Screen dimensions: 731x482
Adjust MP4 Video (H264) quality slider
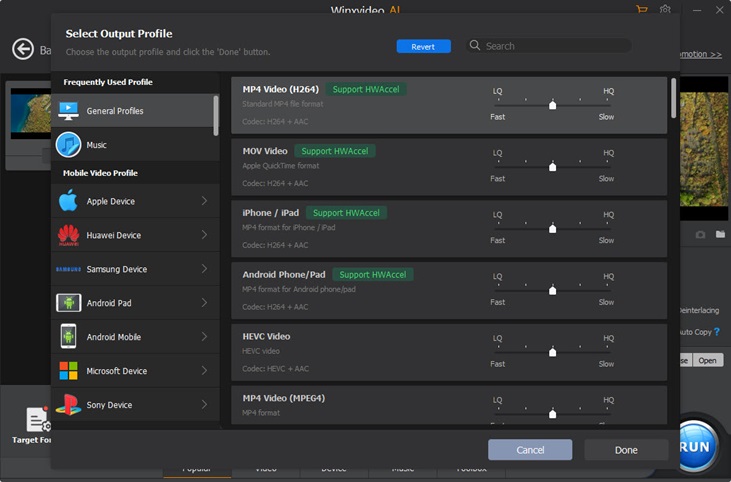(552, 104)
